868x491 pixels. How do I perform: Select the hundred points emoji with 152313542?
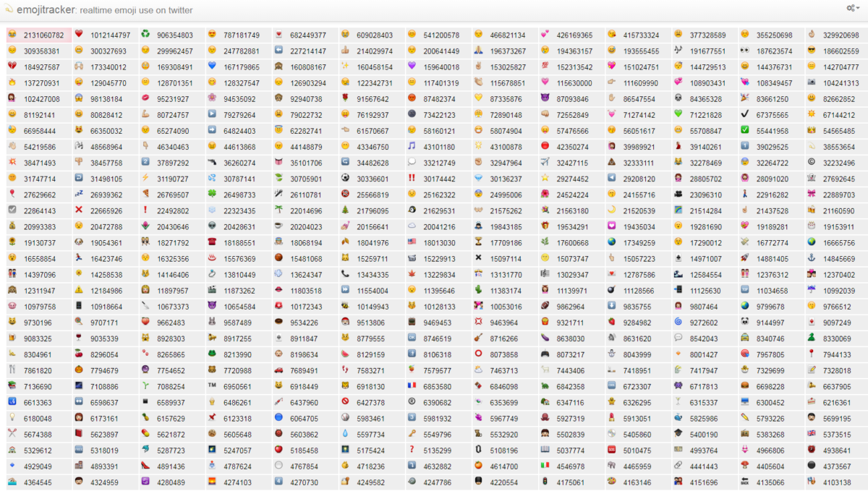point(545,67)
